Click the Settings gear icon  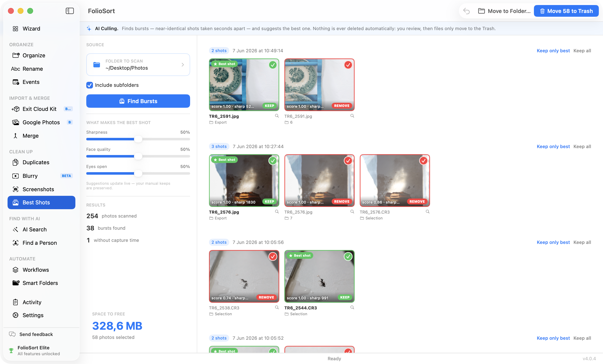point(15,315)
